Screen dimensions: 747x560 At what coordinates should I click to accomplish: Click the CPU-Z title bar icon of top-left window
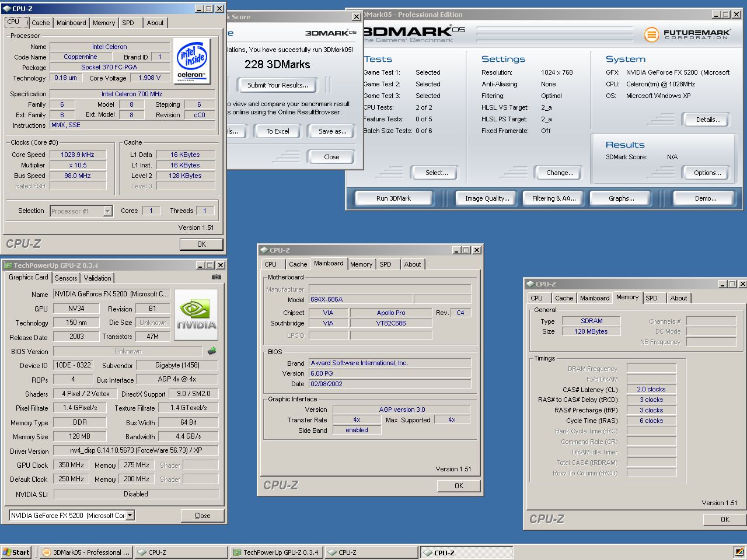(7, 8)
